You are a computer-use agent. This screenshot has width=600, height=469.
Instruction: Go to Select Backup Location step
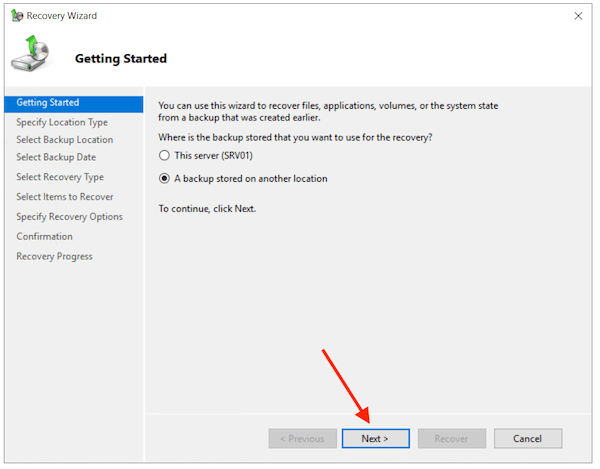pyautogui.click(x=64, y=140)
